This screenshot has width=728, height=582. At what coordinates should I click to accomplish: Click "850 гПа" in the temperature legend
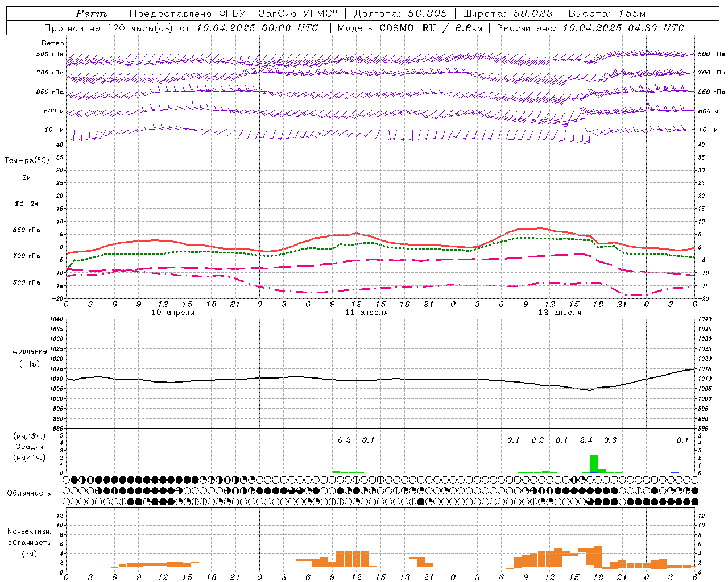click(27, 230)
